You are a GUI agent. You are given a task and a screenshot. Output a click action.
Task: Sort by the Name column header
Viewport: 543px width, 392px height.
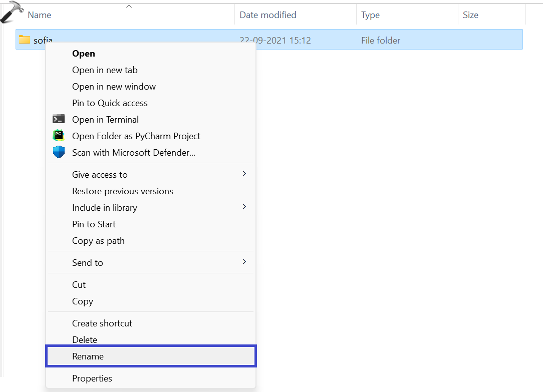click(x=40, y=15)
